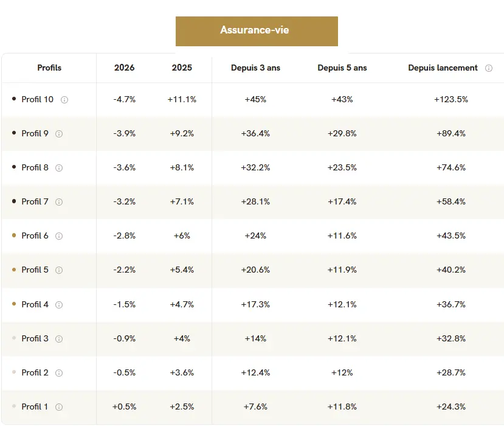504x426 pixels.
Task: Show info for Profil 2 via icon
Action: (59, 373)
